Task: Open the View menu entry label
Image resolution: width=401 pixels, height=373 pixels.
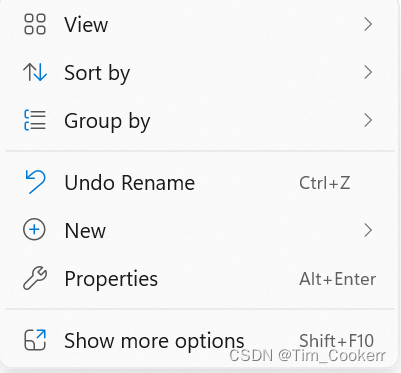Action: (x=86, y=25)
